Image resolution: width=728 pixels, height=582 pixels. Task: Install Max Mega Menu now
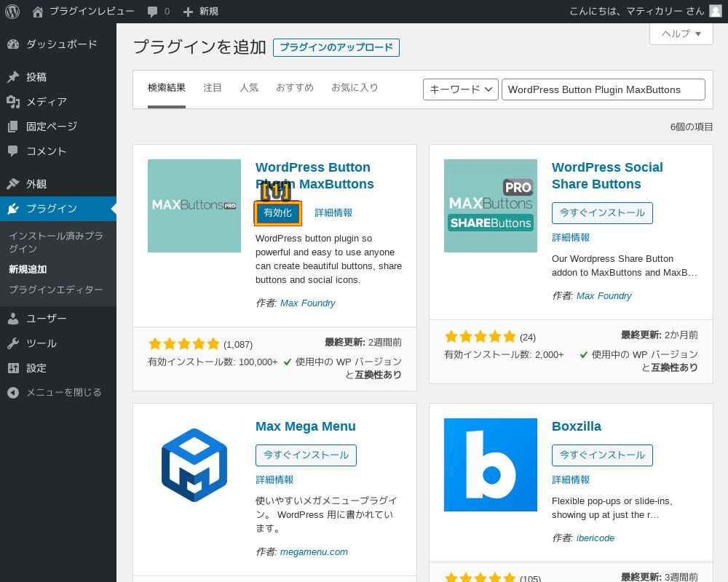click(306, 455)
